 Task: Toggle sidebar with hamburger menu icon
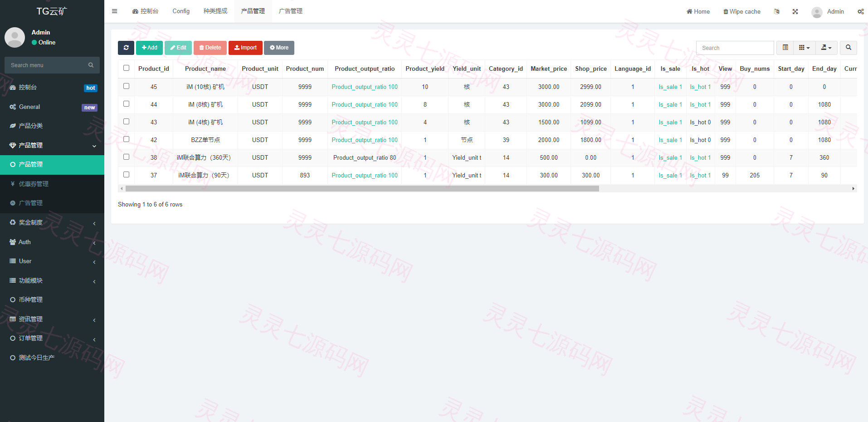point(115,11)
